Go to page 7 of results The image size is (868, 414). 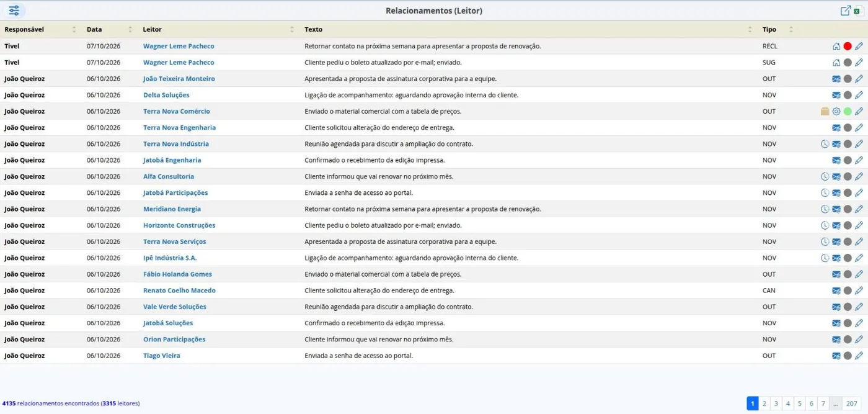click(x=823, y=403)
